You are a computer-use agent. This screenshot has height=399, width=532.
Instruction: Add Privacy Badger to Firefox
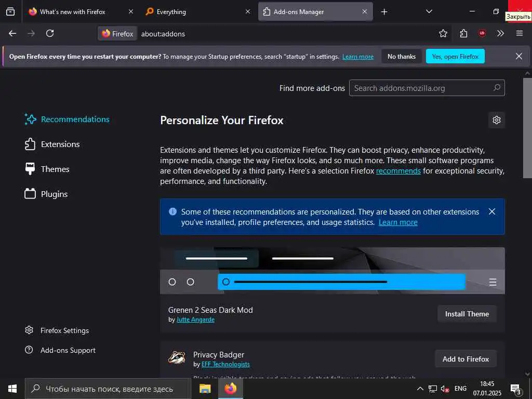pyautogui.click(x=465, y=359)
